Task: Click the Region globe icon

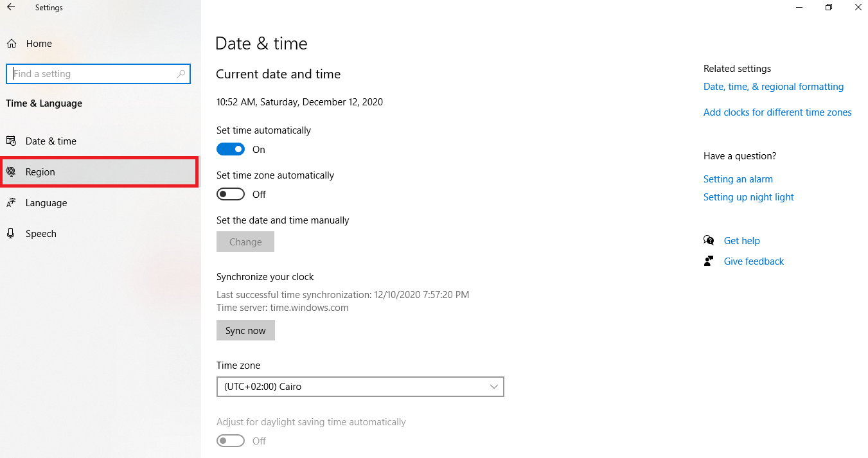Action: coord(11,172)
